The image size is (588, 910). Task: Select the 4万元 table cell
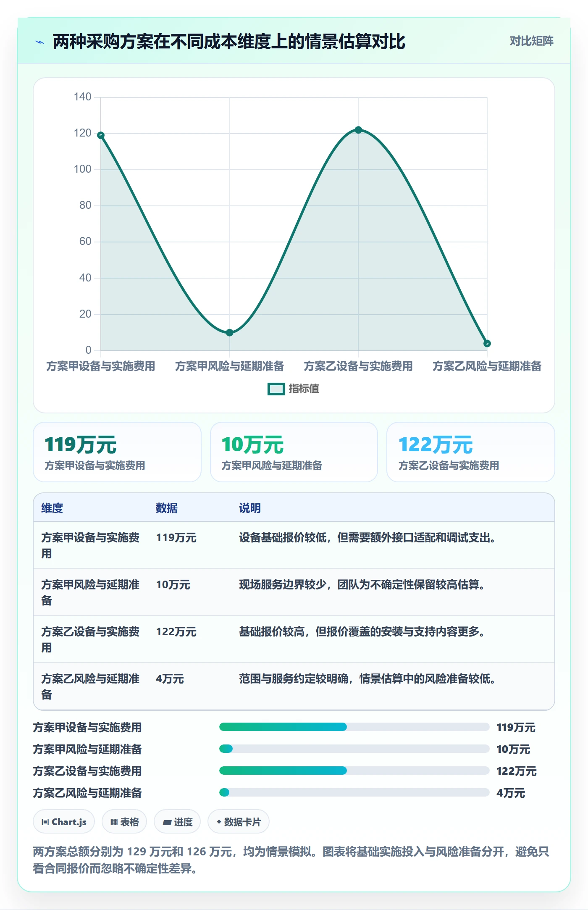(x=170, y=679)
